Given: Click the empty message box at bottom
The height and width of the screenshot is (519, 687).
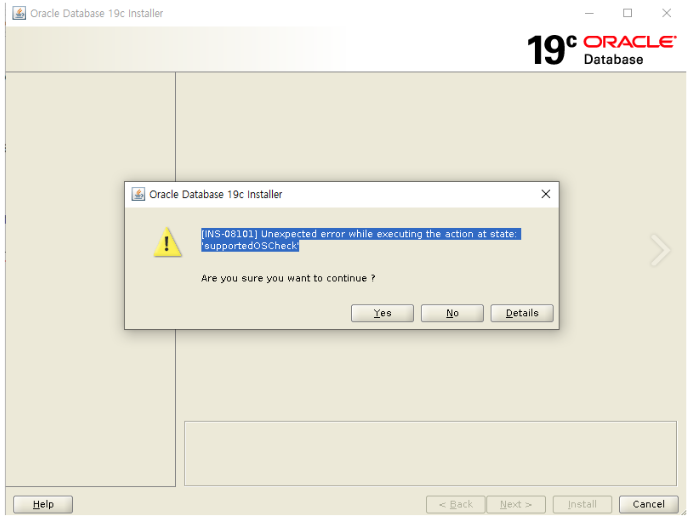Looking at the screenshot, I should [x=430, y=453].
